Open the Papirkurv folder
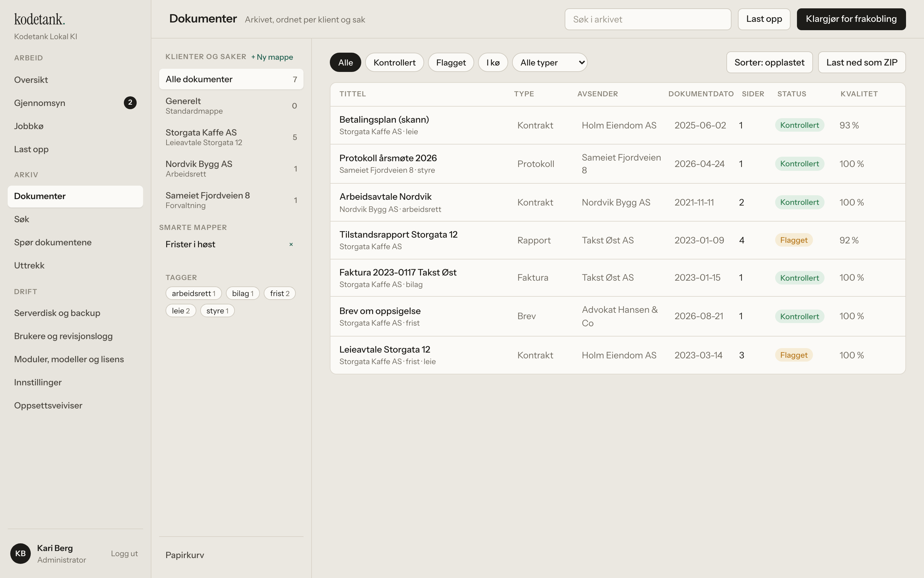Screen dimensions: 924x578 coord(231,555)
